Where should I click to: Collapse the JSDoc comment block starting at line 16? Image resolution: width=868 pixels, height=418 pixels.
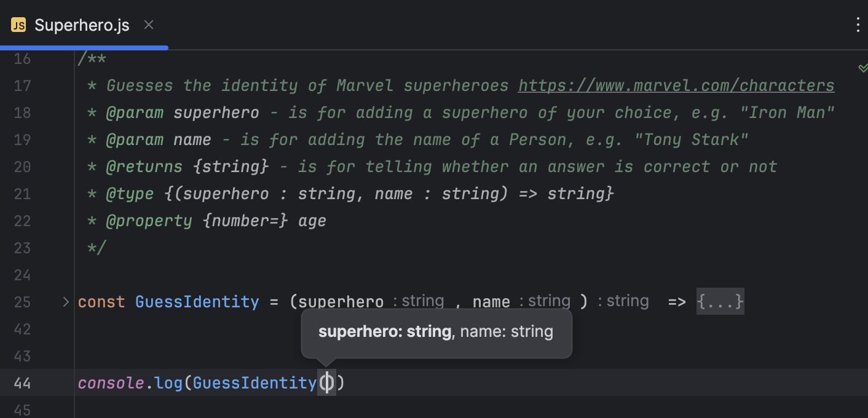[65, 58]
